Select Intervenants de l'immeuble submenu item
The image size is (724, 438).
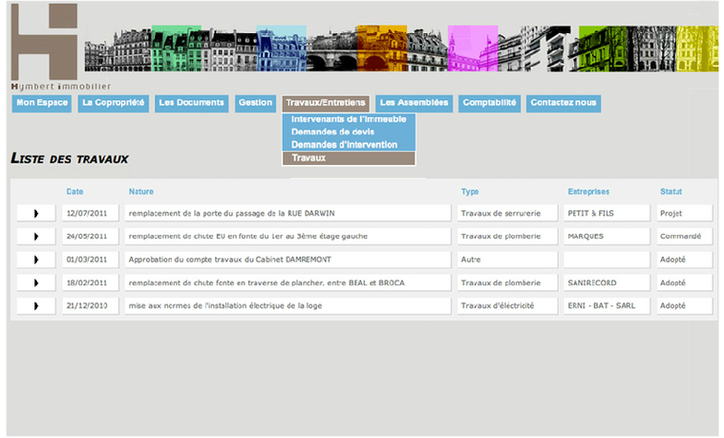point(349,119)
